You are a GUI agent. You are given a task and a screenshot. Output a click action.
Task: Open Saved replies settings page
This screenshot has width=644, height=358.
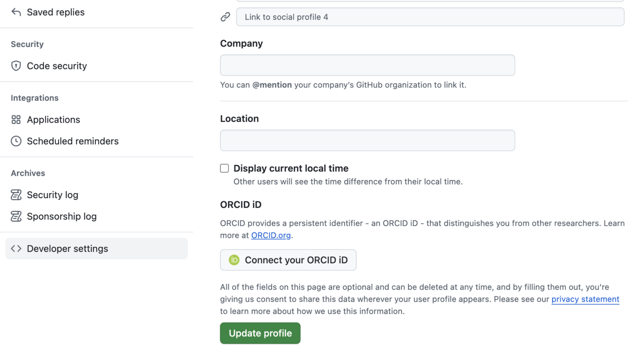click(x=56, y=12)
